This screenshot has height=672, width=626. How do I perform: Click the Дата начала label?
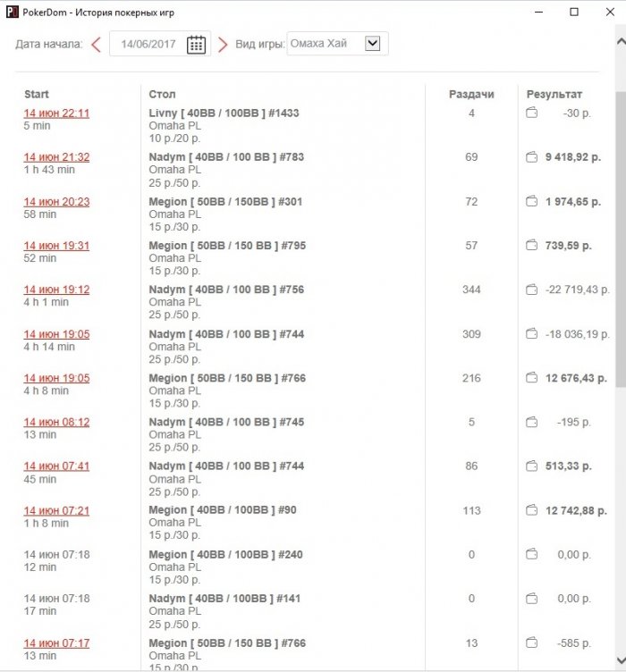point(49,44)
